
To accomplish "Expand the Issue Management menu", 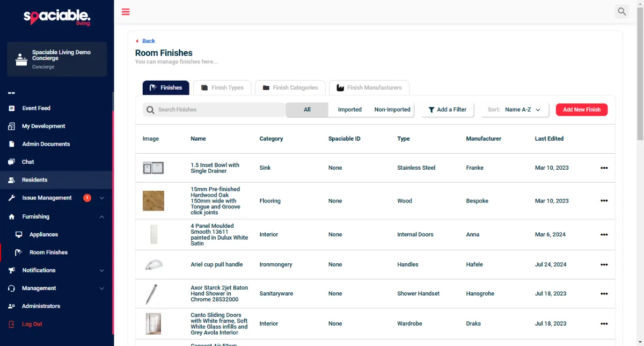I will click(x=102, y=198).
